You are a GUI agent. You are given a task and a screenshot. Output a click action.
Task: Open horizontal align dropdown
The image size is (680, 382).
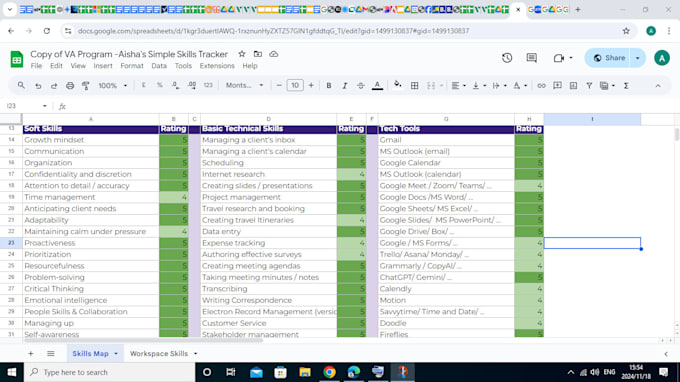click(458, 85)
